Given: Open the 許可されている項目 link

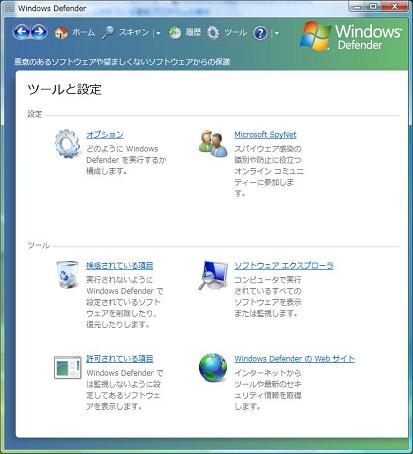Looking at the screenshot, I should [x=120, y=359].
